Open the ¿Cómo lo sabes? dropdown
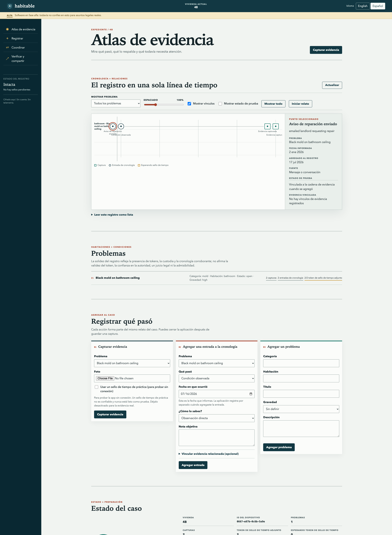 click(x=217, y=418)
